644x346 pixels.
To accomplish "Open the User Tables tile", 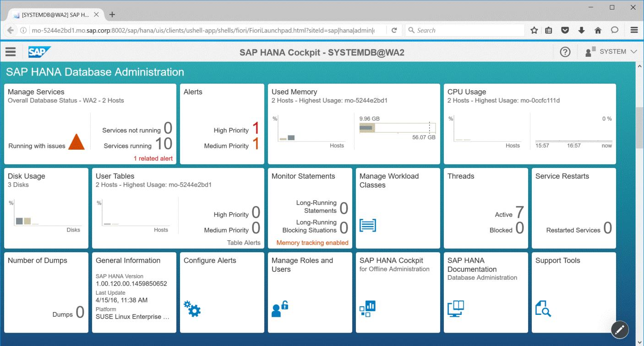I will [178, 208].
